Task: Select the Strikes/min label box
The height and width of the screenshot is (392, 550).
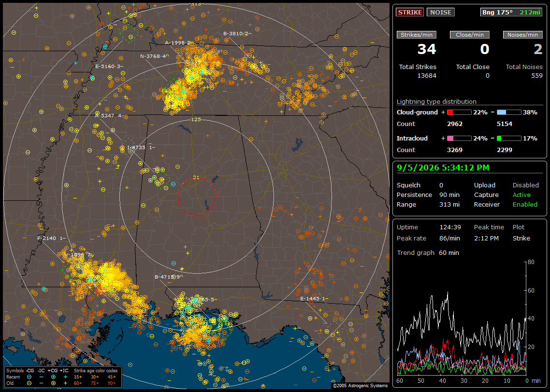Action: pos(416,35)
